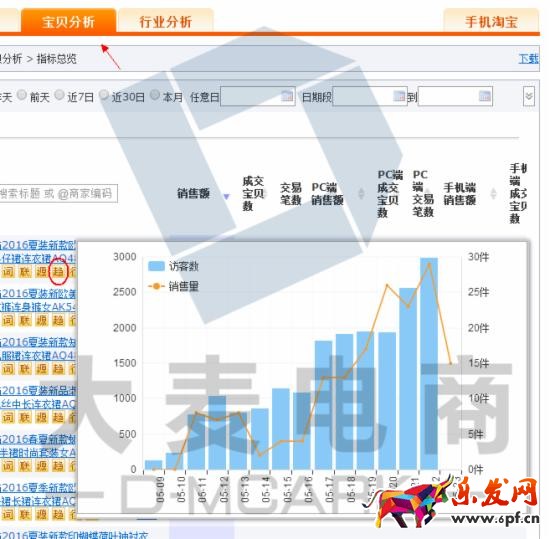The height and width of the screenshot is (539, 550).
Task: Open 联 icon for 裙长裙连衣裙 product
Action: [25, 514]
